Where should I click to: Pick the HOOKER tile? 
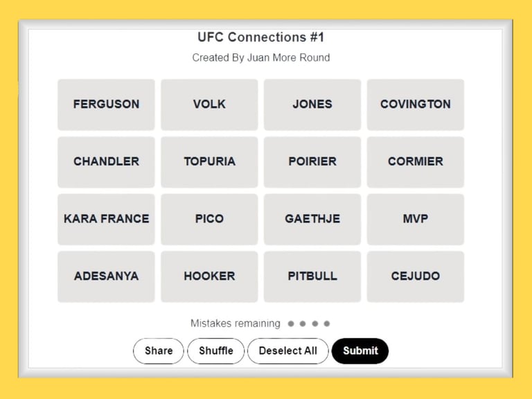pos(209,276)
